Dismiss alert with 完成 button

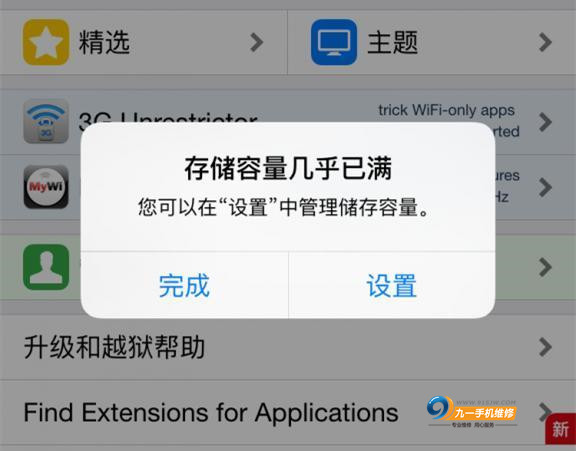(184, 285)
